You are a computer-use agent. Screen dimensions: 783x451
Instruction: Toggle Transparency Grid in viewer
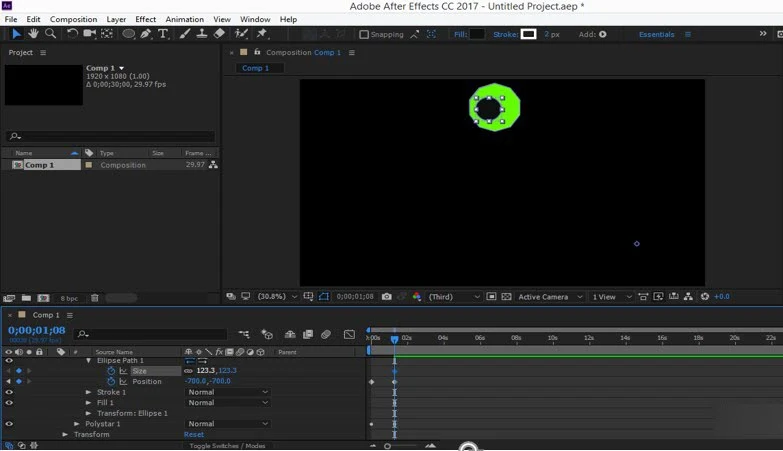[506, 296]
